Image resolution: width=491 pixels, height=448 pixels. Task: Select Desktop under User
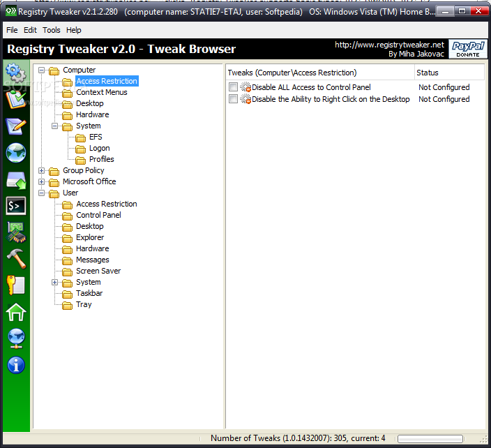(x=89, y=227)
